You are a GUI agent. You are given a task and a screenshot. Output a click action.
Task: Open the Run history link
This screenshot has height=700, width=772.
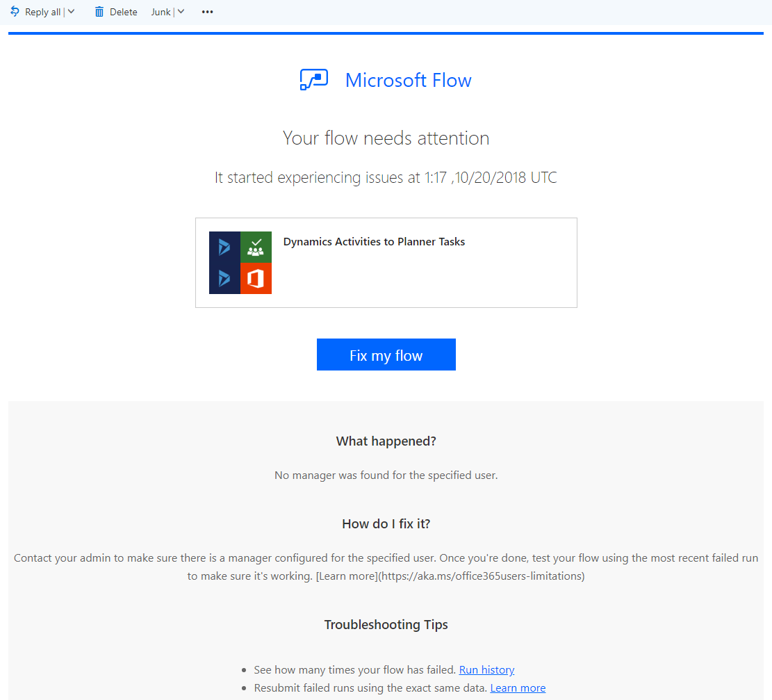pyautogui.click(x=486, y=669)
